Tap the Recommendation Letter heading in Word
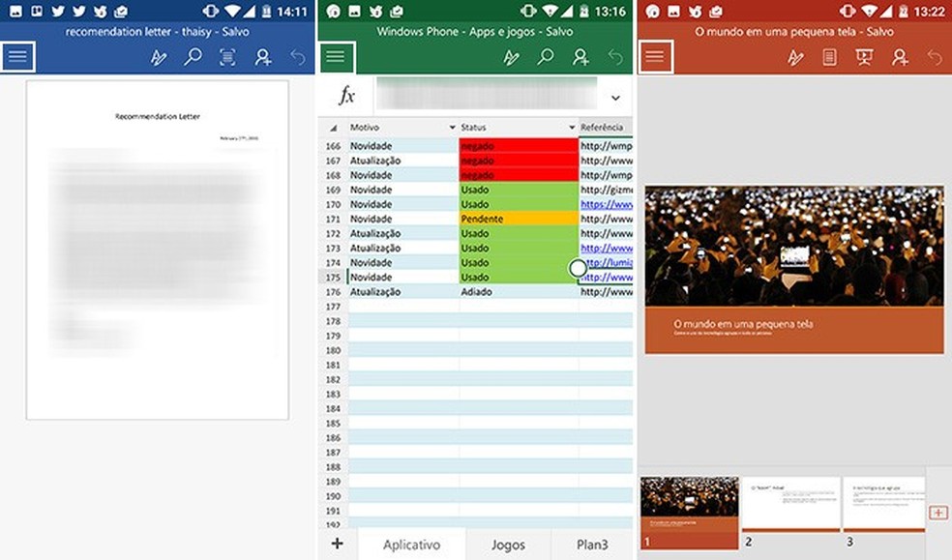This screenshot has height=560, width=952. point(158,116)
